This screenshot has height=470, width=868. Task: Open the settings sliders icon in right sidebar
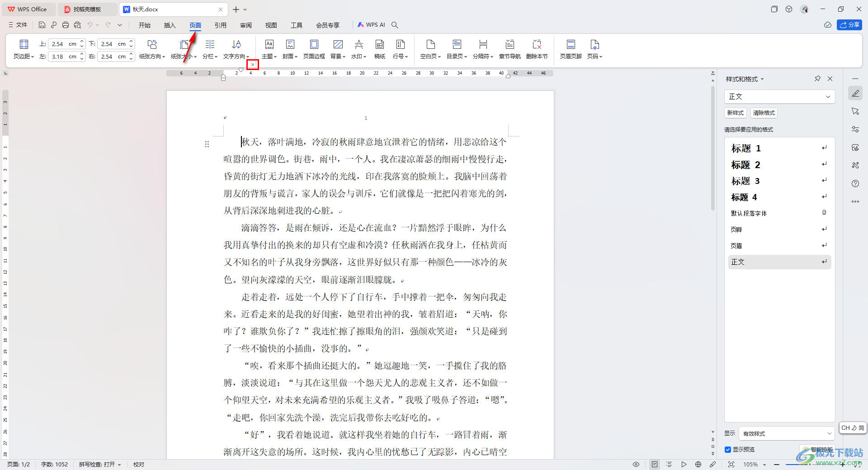[x=855, y=129]
